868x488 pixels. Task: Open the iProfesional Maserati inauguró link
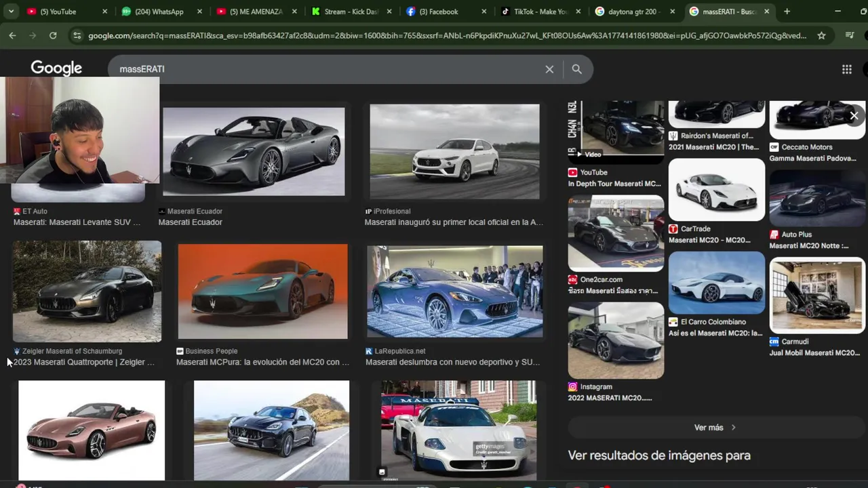click(x=454, y=222)
